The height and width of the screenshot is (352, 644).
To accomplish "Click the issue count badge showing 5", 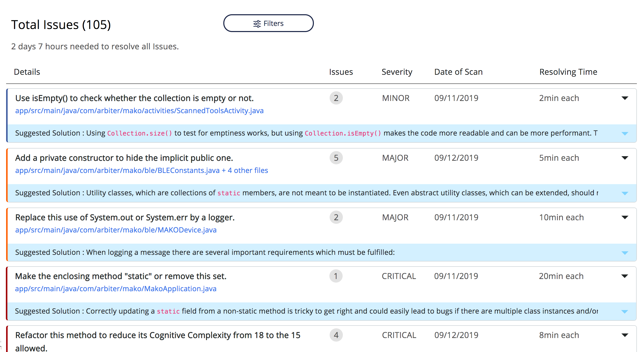I will tap(336, 158).
